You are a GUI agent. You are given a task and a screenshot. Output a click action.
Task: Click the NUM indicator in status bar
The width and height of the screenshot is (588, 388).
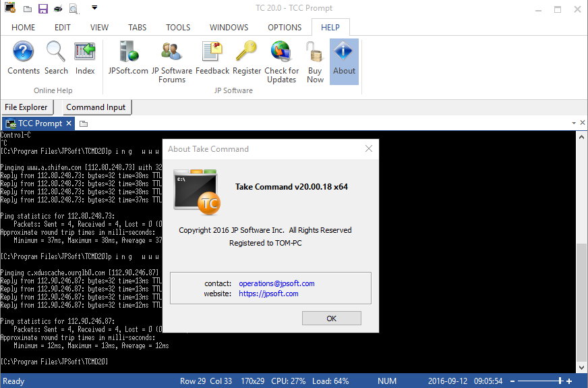coord(387,381)
